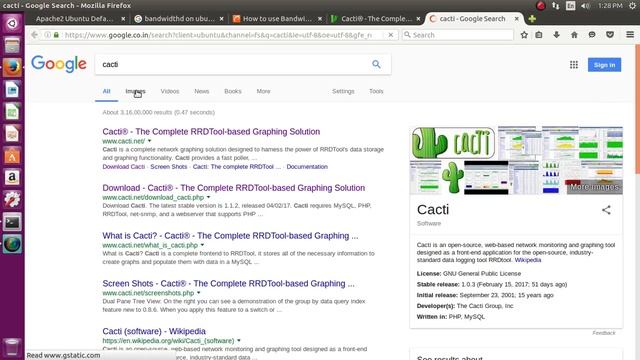The width and height of the screenshot is (640, 360).
Task: Select the Images search tab
Action: tap(135, 91)
